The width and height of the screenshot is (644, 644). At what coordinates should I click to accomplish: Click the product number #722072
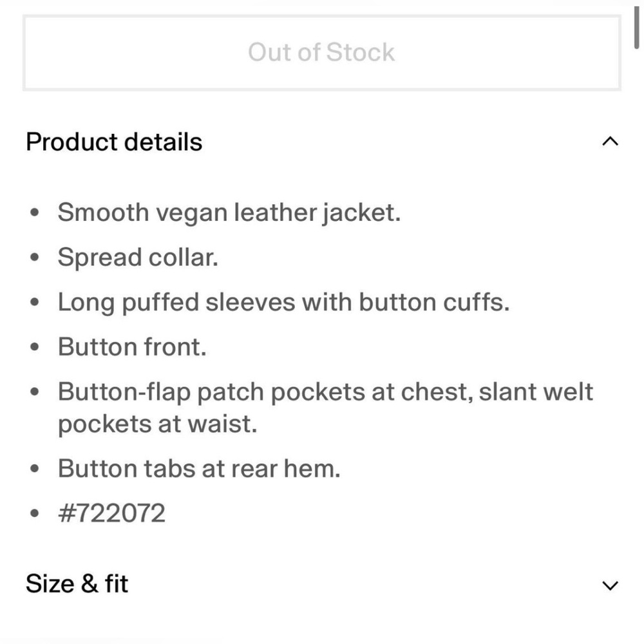click(112, 513)
